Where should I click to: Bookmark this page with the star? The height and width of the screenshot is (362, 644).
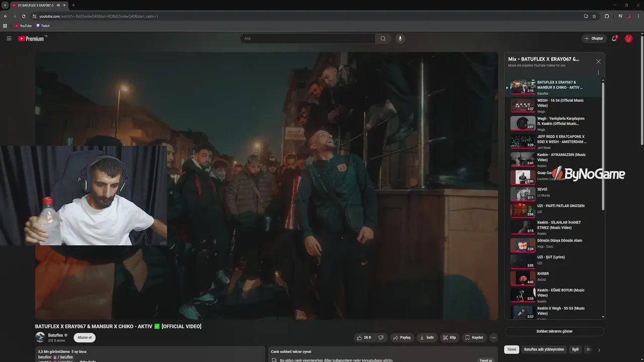pyautogui.click(x=594, y=16)
